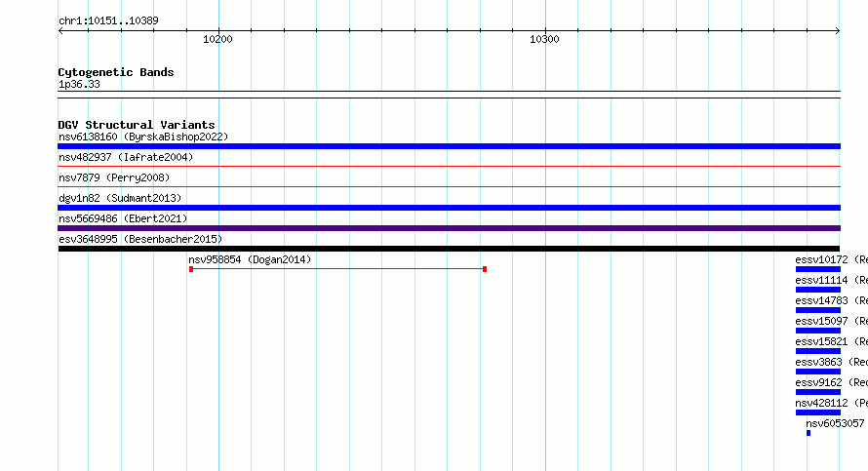Select the nsv958854 (Dogan2014) label
868x471 pixels.
pos(250,259)
